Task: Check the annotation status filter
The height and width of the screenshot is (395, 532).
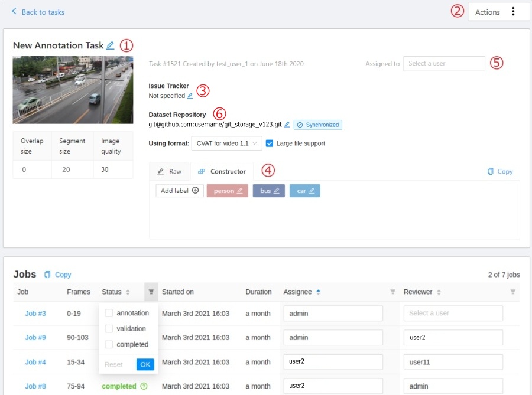Action: (109, 313)
